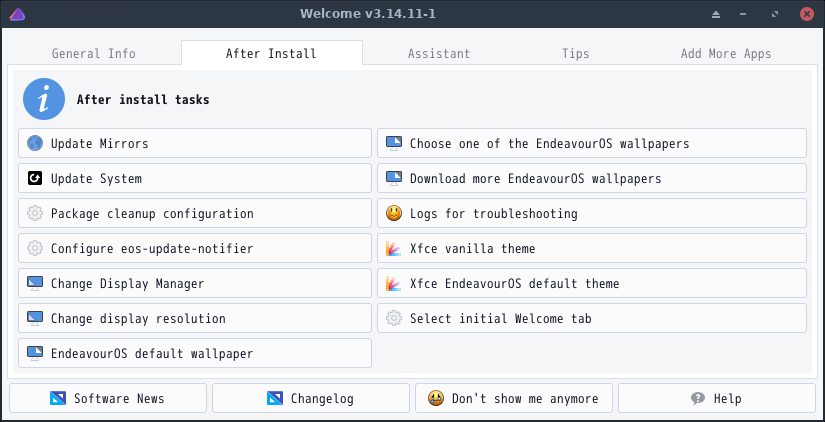Select the After Install tab
This screenshot has width=825, height=422.
click(x=271, y=53)
